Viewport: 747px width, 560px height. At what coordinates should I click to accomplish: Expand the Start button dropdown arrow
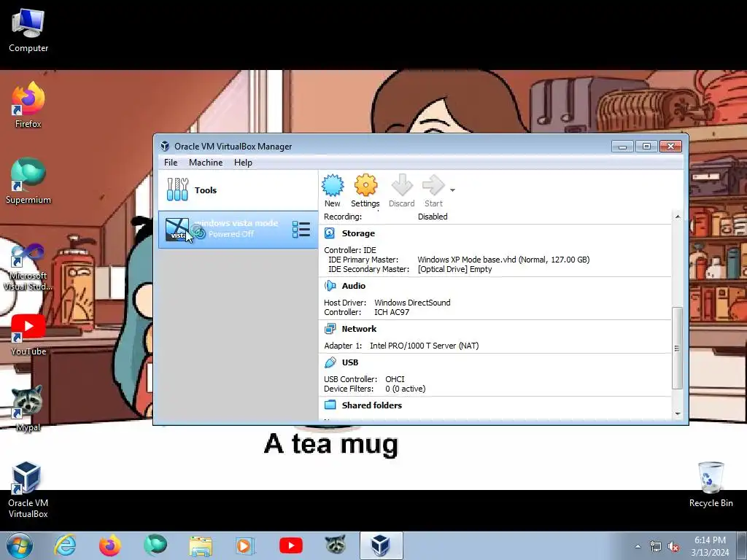pyautogui.click(x=452, y=190)
